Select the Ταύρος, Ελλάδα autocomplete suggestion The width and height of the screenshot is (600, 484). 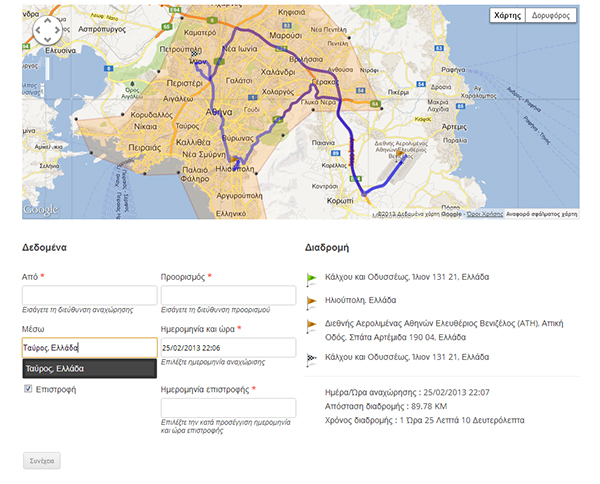tap(90, 368)
